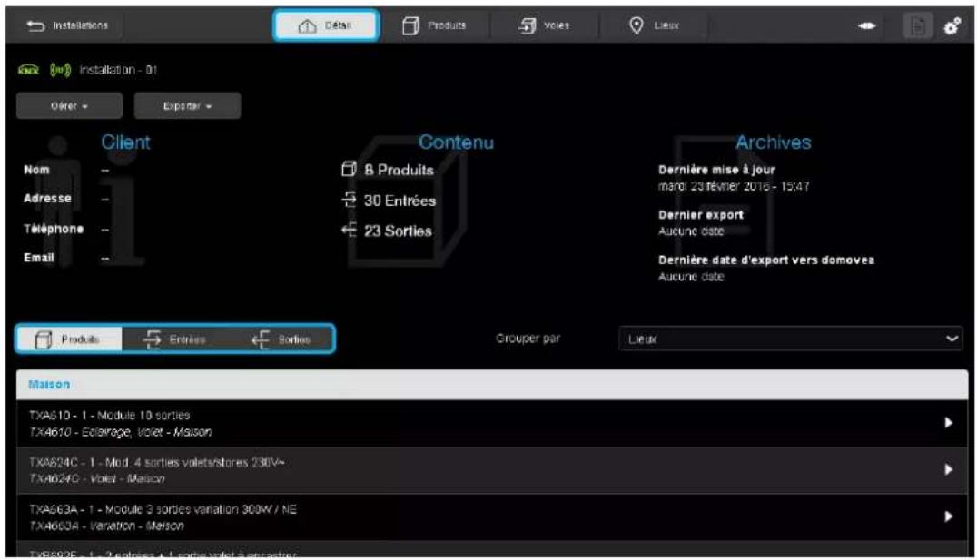Open settings gear icon
This screenshot has height=560, width=977.
[952, 26]
